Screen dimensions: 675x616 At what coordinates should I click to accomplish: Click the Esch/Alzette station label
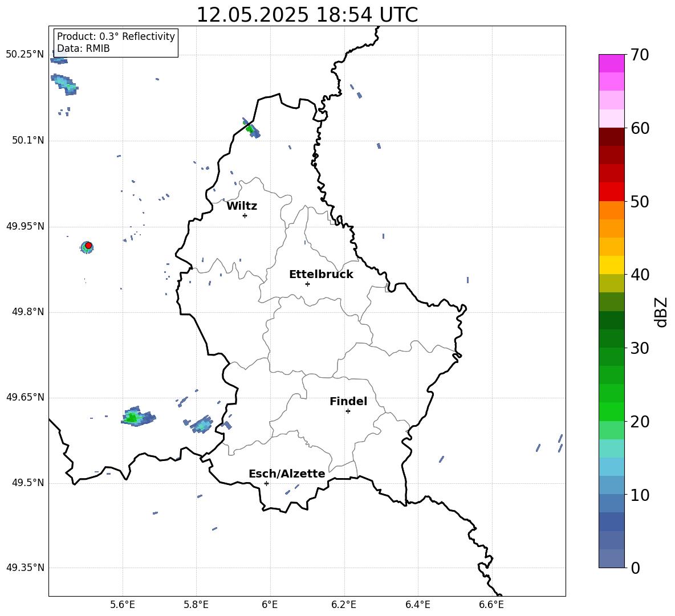287,474
